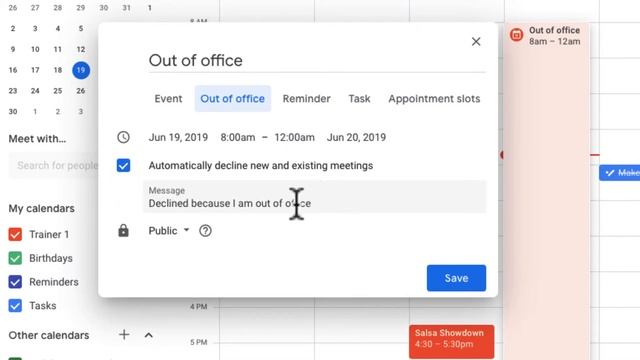The width and height of the screenshot is (640, 360).
Task: Select day 10 in the mini calendar
Action: [x=35, y=49]
